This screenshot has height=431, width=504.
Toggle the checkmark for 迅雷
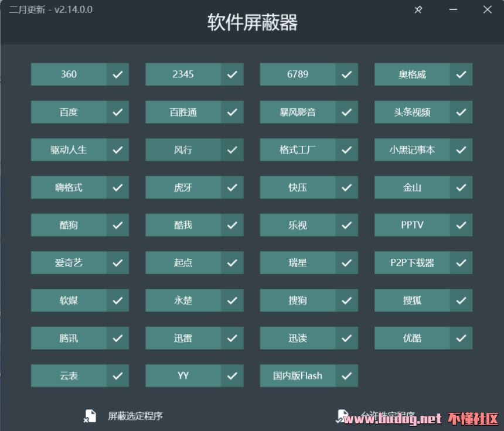pyautogui.click(x=232, y=338)
